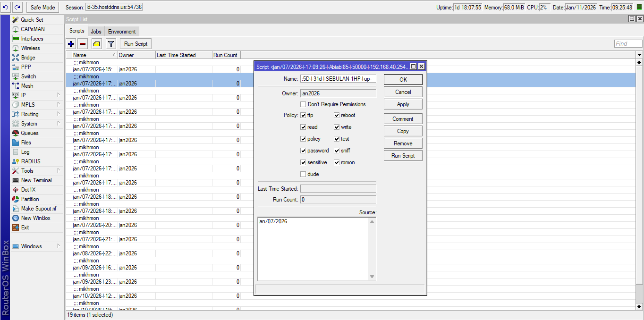Expand the IP submenu arrow
644x320 pixels.
(59, 95)
